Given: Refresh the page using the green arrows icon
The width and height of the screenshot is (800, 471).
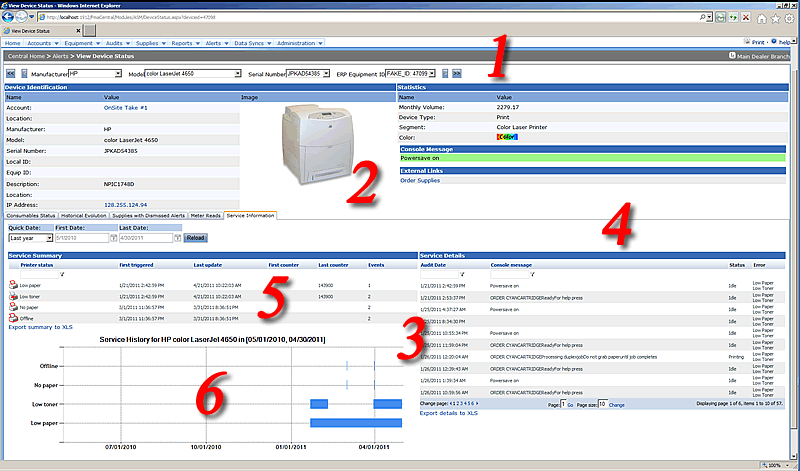Looking at the screenshot, I should tap(733, 17).
